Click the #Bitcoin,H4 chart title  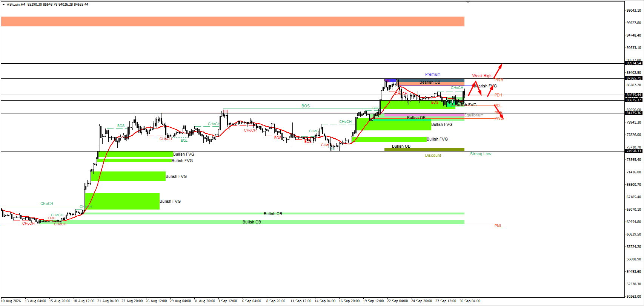(x=16, y=5)
